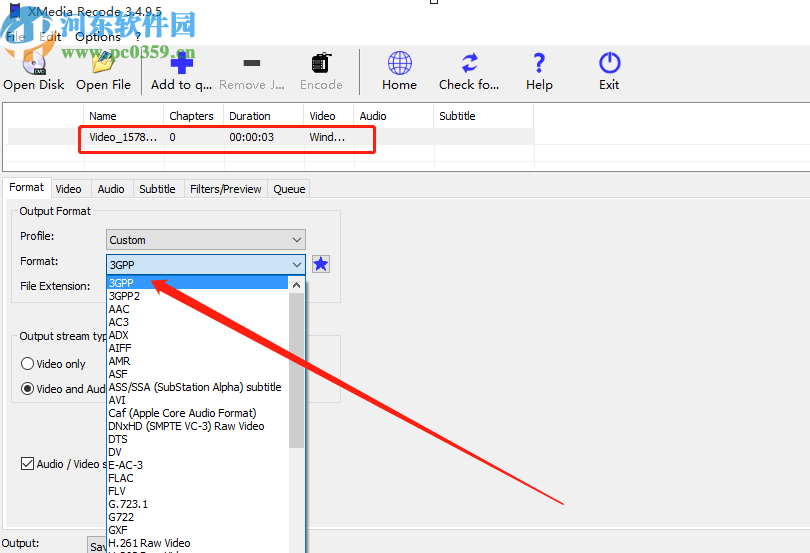Choose AMR in the format list
The width and height of the screenshot is (810, 553).
click(x=197, y=361)
